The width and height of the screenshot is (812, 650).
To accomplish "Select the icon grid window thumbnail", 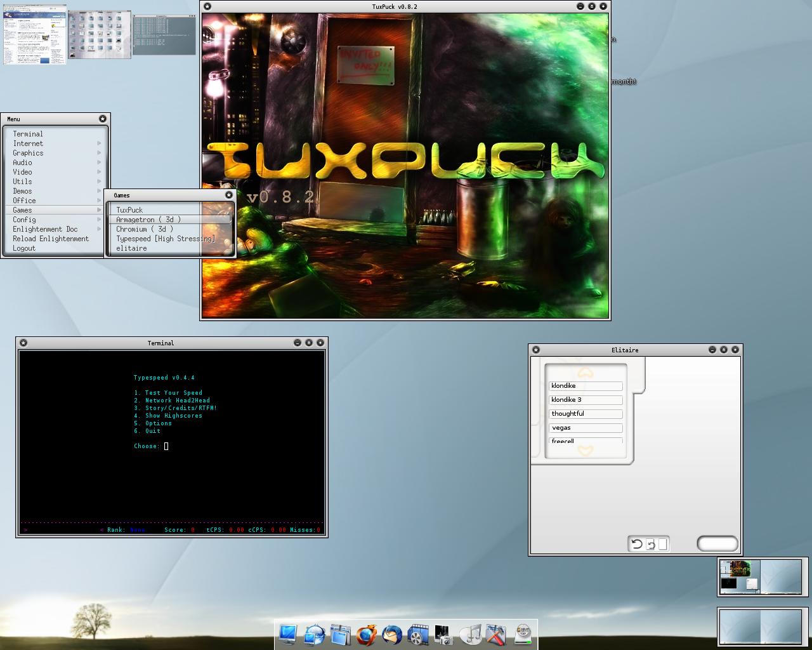I will coord(100,35).
